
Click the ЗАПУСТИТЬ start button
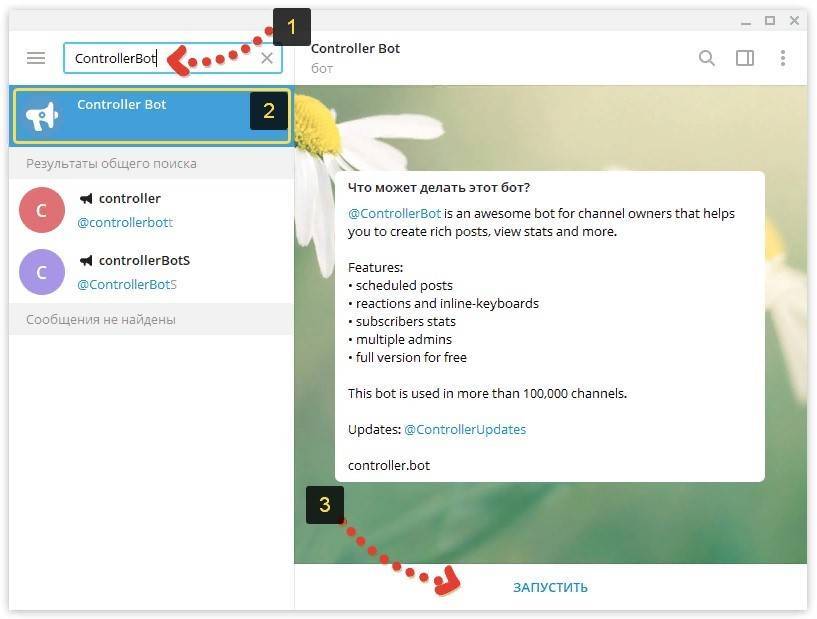tap(550, 588)
